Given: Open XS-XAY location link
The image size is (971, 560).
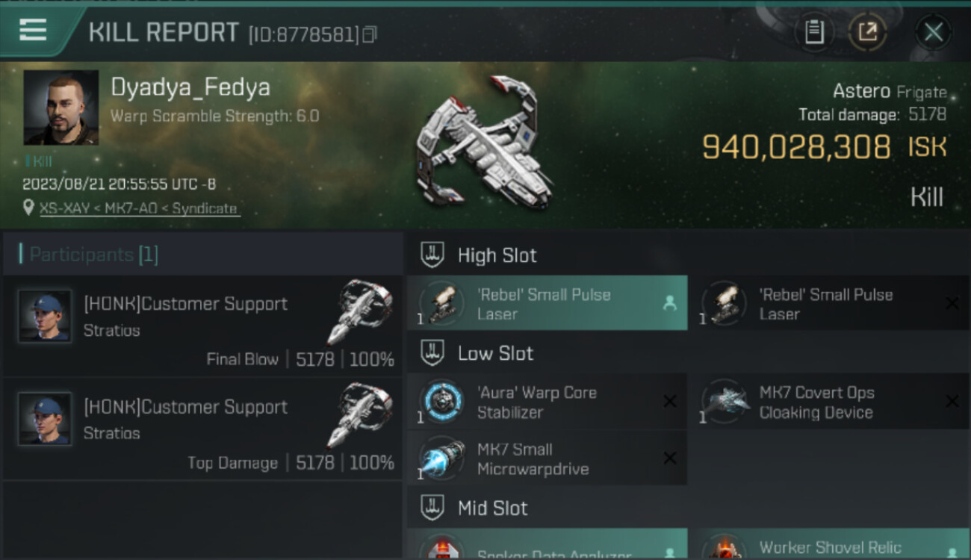Looking at the screenshot, I should tap(139, 209).
